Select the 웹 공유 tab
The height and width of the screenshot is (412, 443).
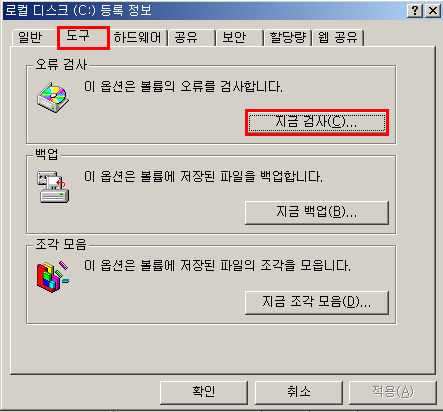(338, 37)
